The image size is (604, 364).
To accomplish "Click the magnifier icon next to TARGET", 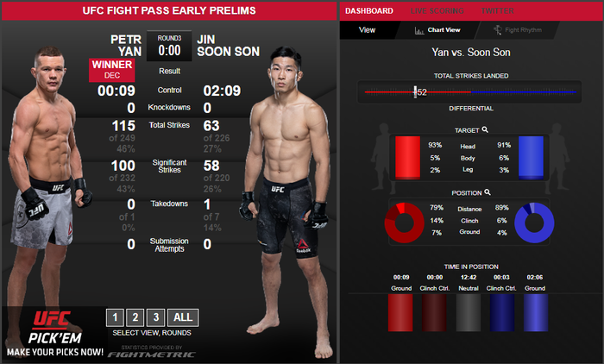I will click(x=485, y=129).
